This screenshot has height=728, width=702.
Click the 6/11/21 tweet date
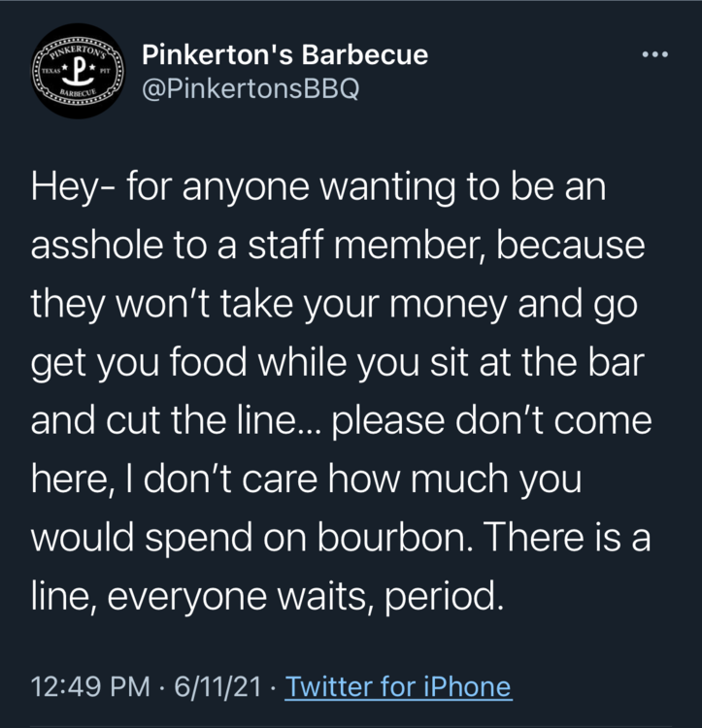[218, 687]
